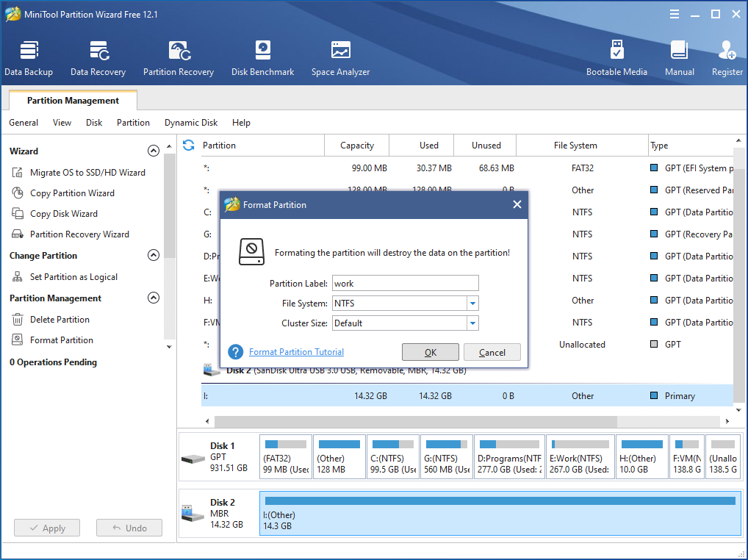Open Partition Recovery tool
748x560 pixels.
coord(179,59)
